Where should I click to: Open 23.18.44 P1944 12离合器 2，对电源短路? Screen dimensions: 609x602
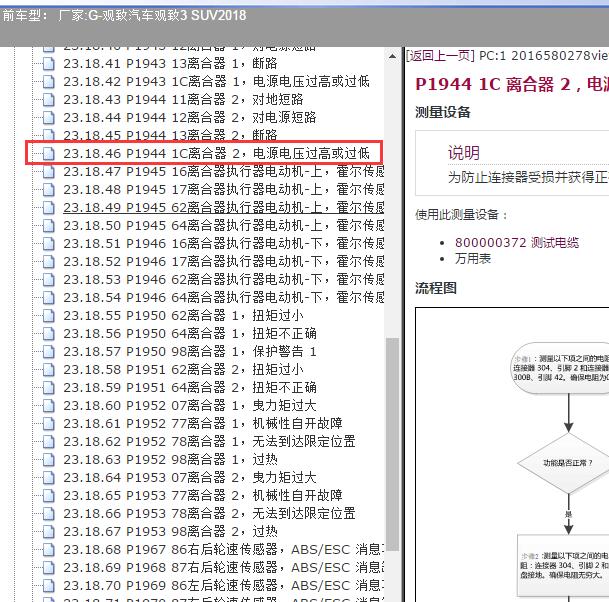pos(190,117)
